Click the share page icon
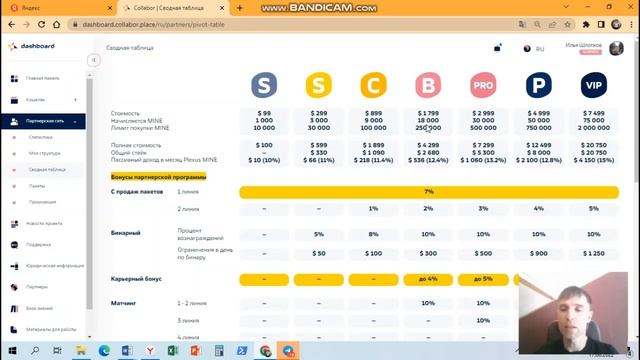Screen dimensions: 640x360 point(552,24)
